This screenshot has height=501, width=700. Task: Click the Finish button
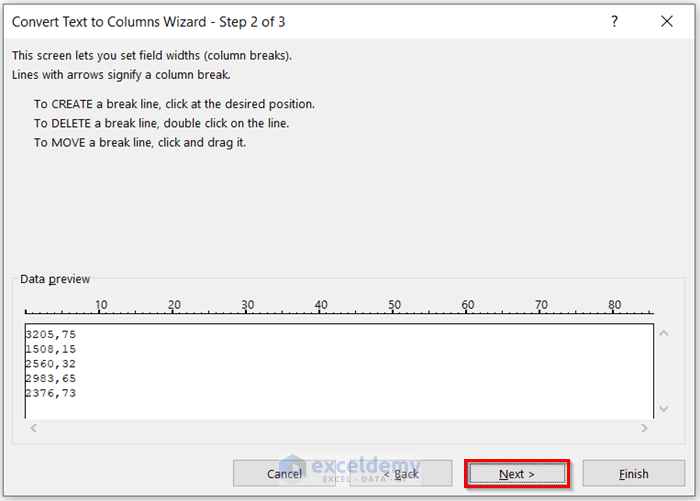point(633,473)
